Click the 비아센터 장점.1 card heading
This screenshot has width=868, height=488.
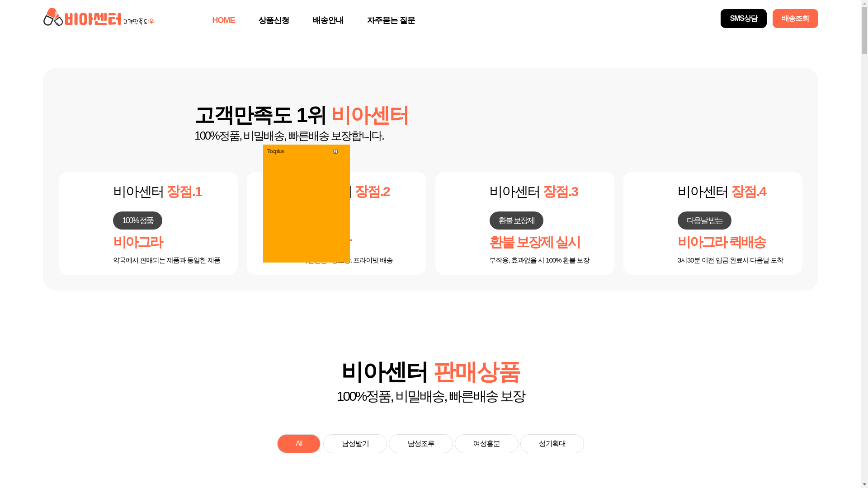click(x=157, y=192)
